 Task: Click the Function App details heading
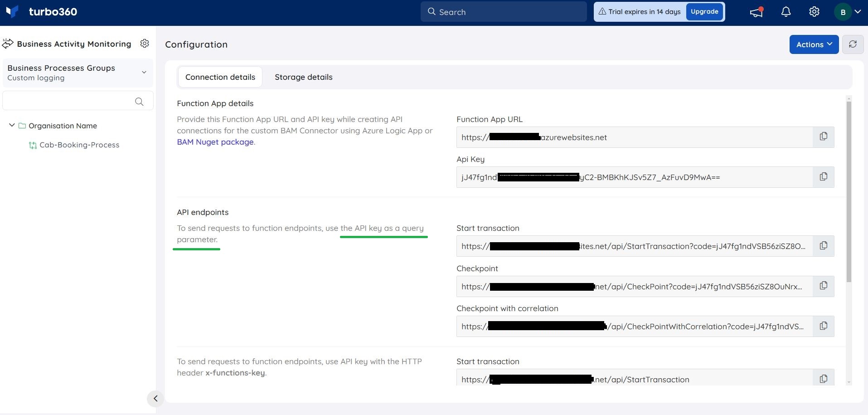pyautogui.click(x=215, y=103)
